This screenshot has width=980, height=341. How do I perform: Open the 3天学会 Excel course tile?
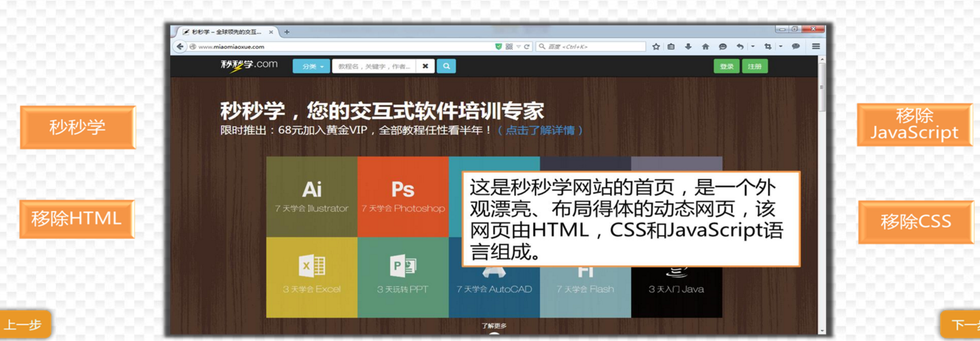pyautogui.click(x=312, y=277)
